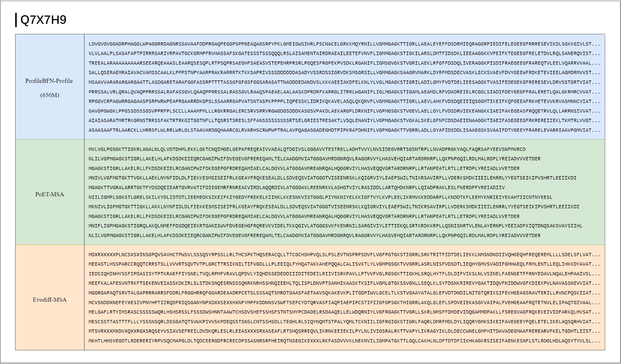Click the sequence beginning MGGRGAPAQTSRVTALGAPRRRARRSFDDRL
Viewport: 621px width, 364px height.
point(253,293)
